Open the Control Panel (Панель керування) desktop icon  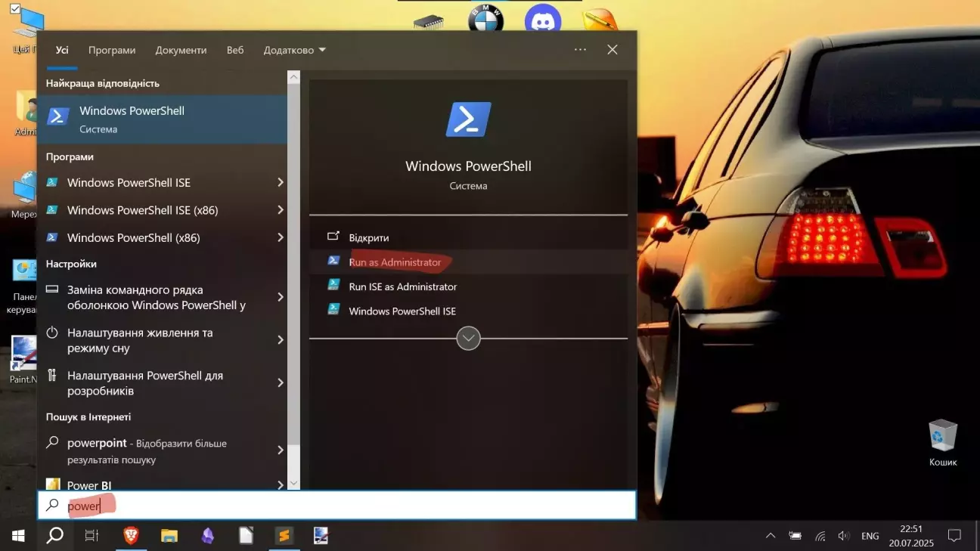click(23, 287)
